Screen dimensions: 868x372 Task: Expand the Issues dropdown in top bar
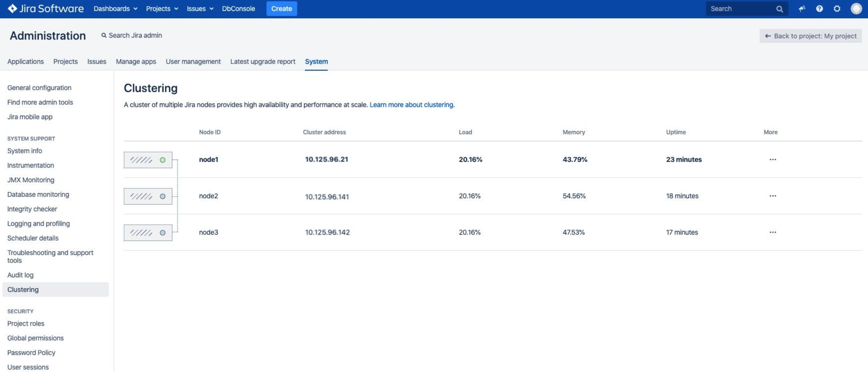tap(200, 9)
